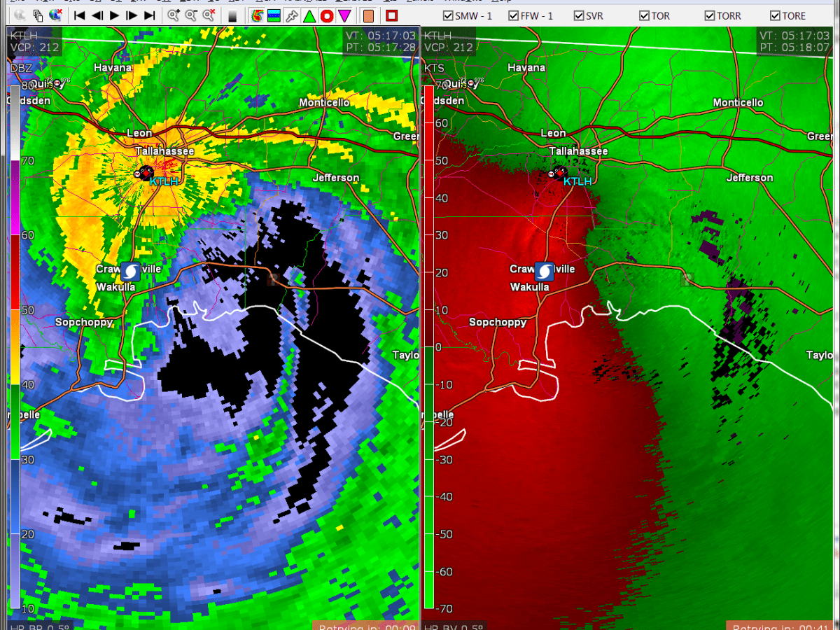
Task: Select the pushpin marker tool
Action: 292,15
